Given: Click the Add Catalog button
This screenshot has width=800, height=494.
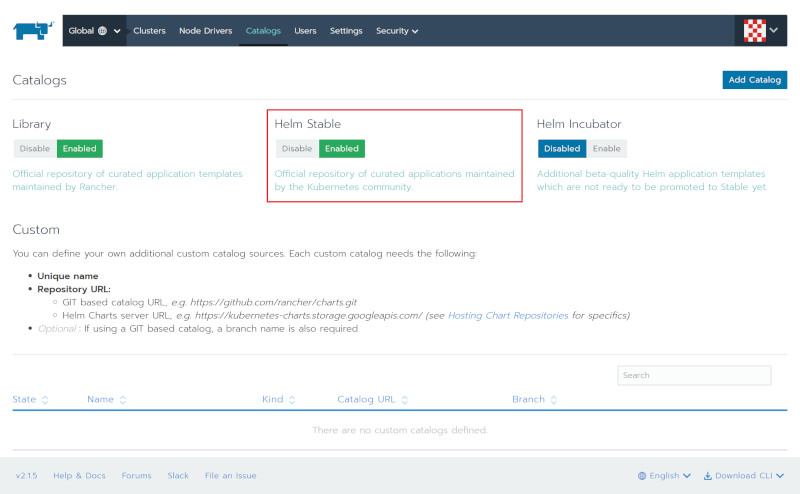Looking at the screenshot, I should pos(755,80).
